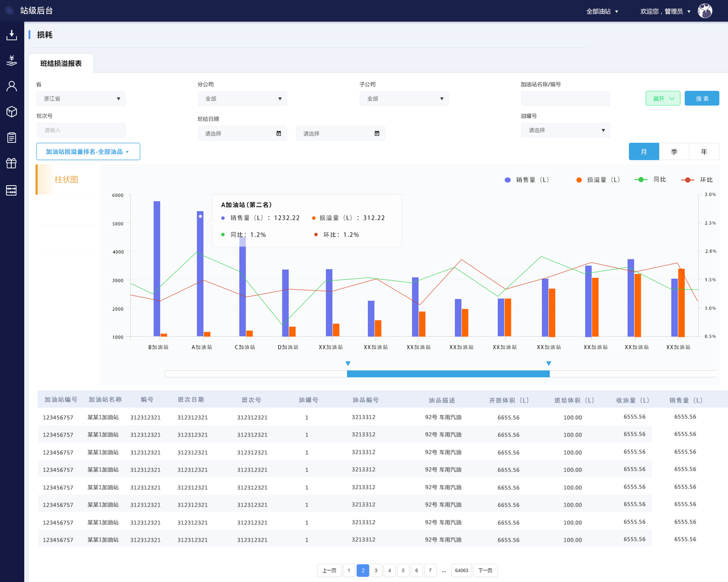Select the 柱状图 chart tab
The height and width of the screenshot is (582, 728).
67,180
